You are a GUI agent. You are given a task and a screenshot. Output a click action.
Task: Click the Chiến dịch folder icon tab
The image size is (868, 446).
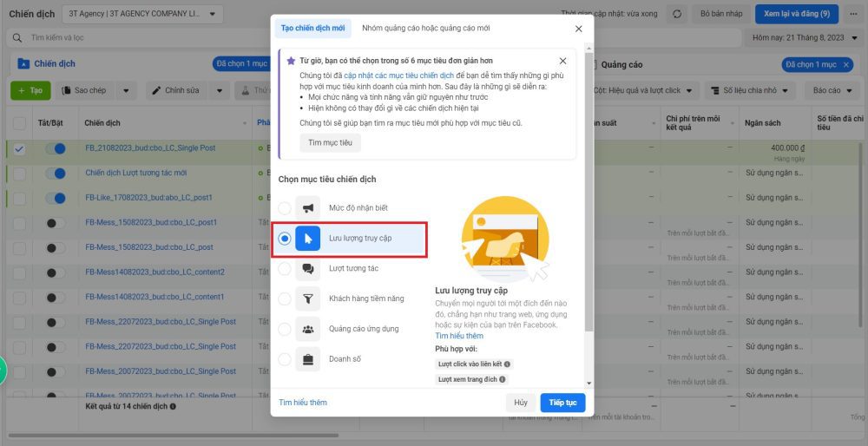(23, 63)
